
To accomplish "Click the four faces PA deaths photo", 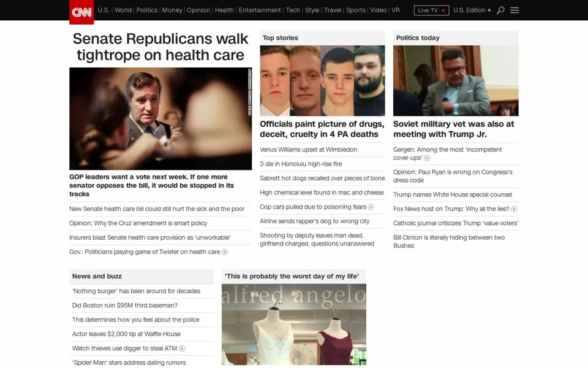I will click(x=322, y=81).
